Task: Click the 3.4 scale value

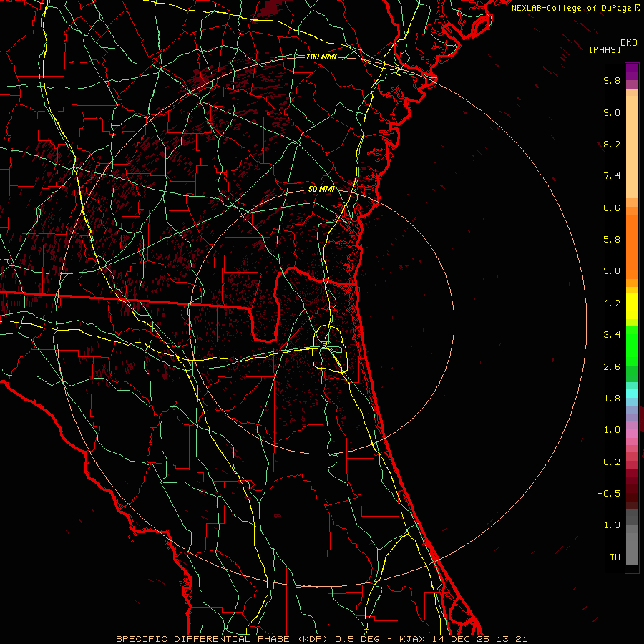Action: coord(612,335)
